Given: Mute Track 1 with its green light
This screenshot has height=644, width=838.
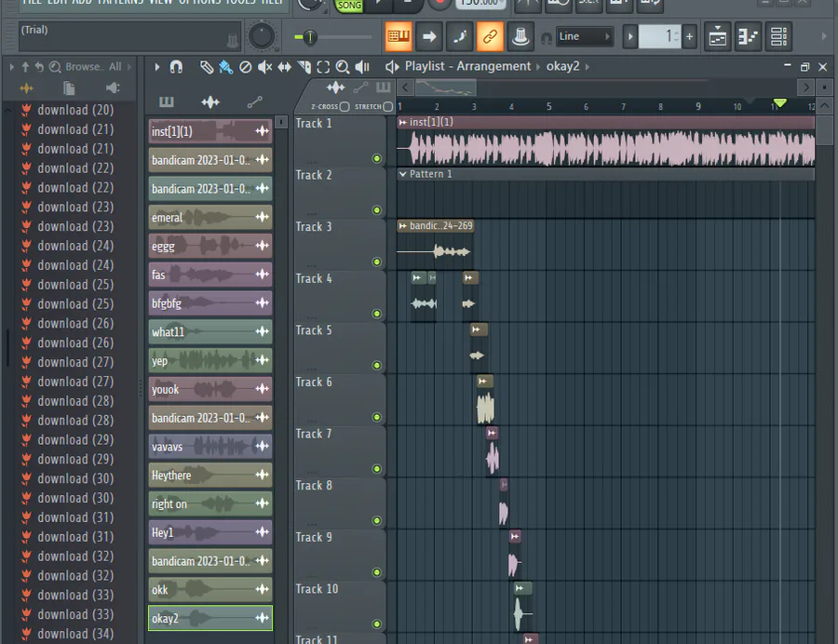Looking at the screenshot, I should coord(377,158).
